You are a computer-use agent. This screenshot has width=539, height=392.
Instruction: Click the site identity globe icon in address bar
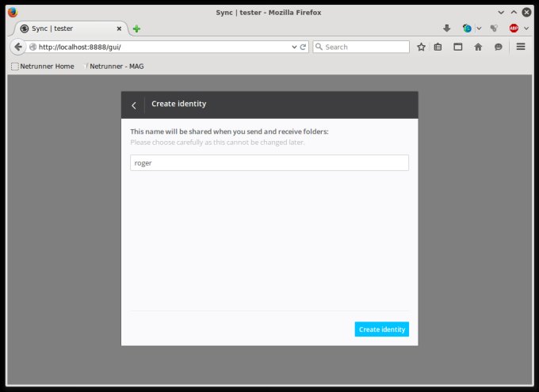point(32,47)
